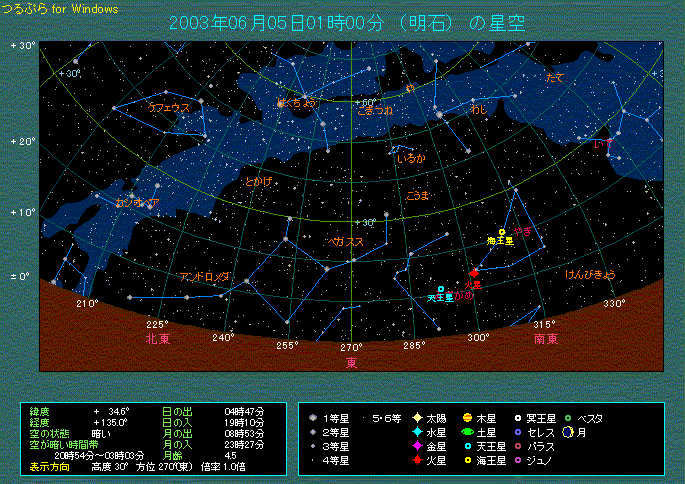
Task: Click the Northeast (北東) direction label
Action: 157,339
